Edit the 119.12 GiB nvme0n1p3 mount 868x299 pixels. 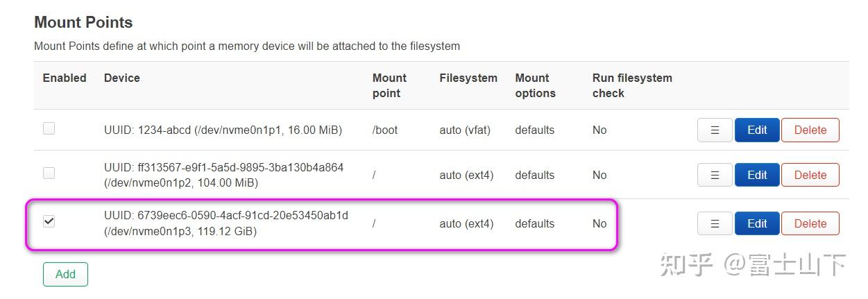[757, 223]
